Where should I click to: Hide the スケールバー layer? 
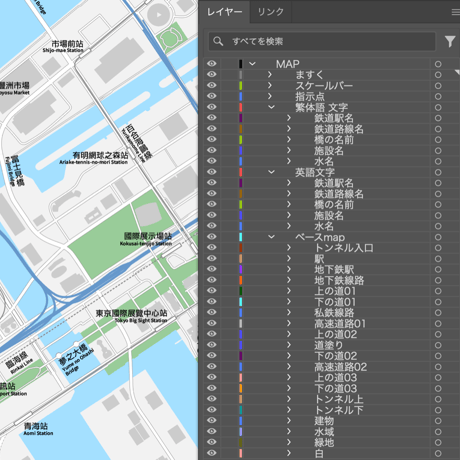point(211,85)
